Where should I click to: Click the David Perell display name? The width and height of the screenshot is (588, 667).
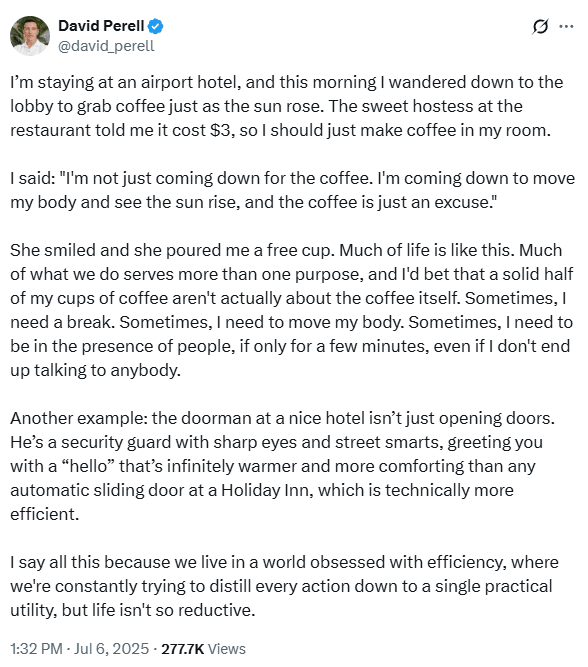pos(101,26)
